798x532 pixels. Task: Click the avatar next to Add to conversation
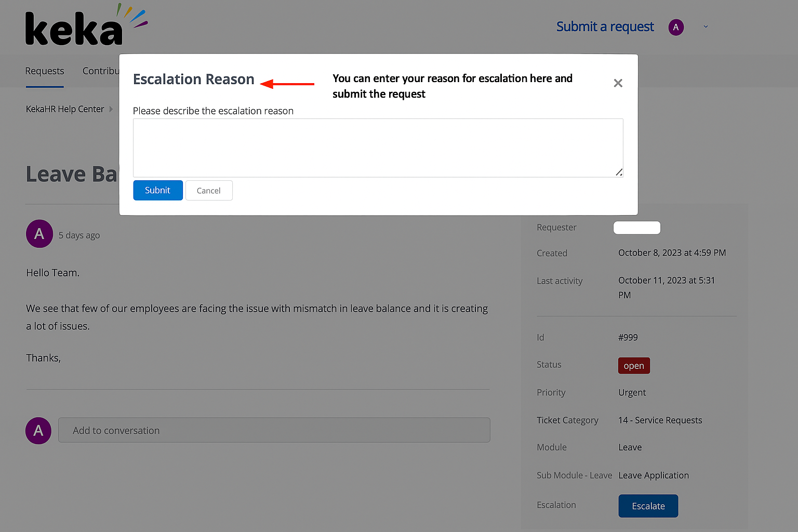38,431
